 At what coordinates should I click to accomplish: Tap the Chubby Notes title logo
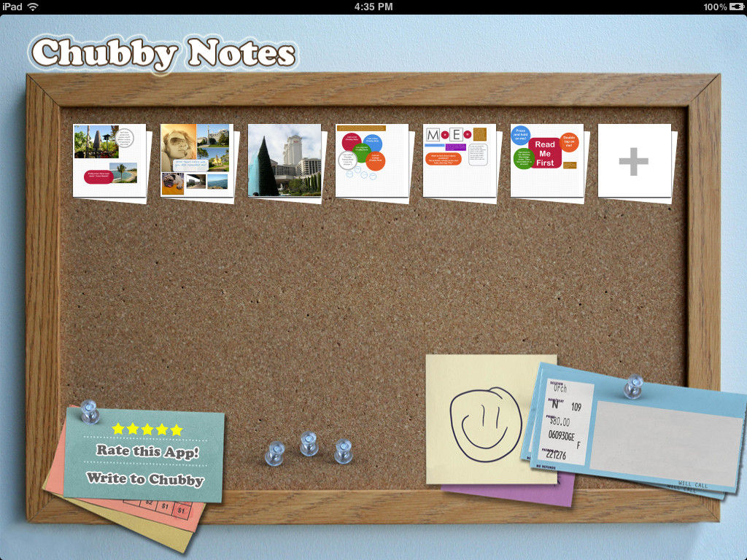[163, 54]
